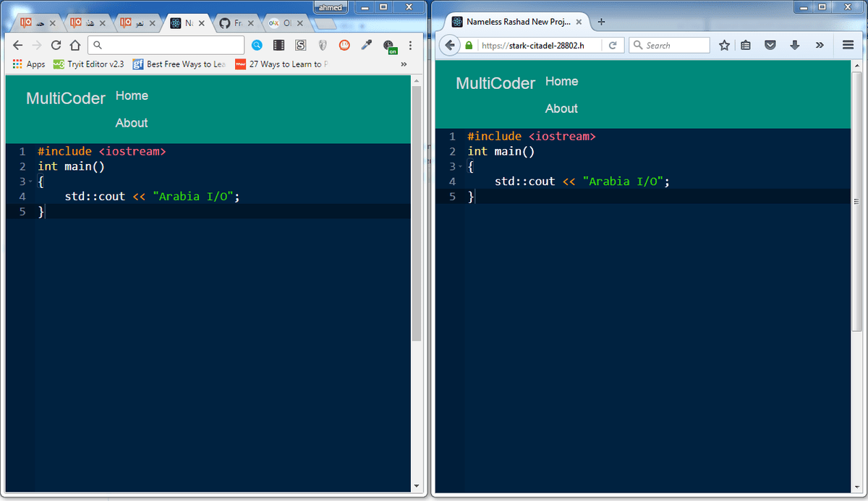Click the extension icon with green 'on' badge
The width and height of the screenshot is (868, 501).
(x=389, y=46)
